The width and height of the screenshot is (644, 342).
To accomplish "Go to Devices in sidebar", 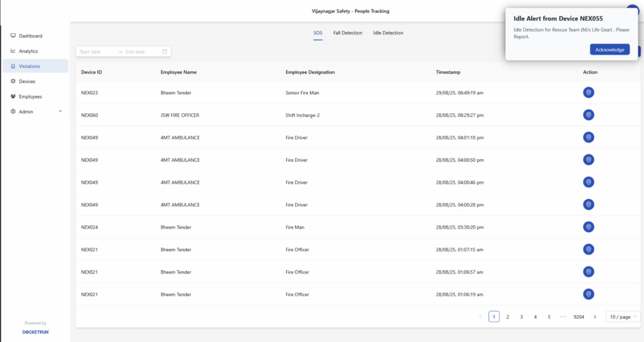I will 27,81.
